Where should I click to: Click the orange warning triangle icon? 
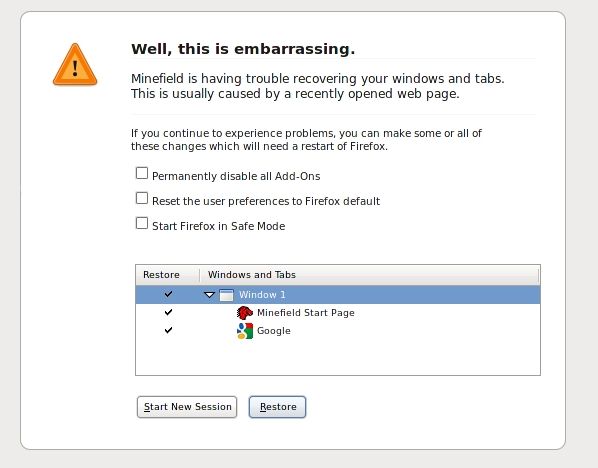click(75, 64)
